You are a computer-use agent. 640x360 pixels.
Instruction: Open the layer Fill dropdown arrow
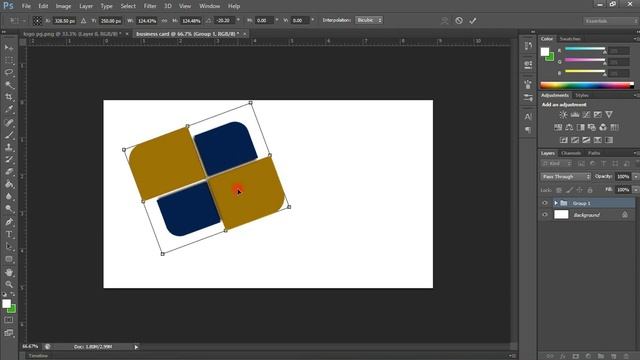(636, 190)
